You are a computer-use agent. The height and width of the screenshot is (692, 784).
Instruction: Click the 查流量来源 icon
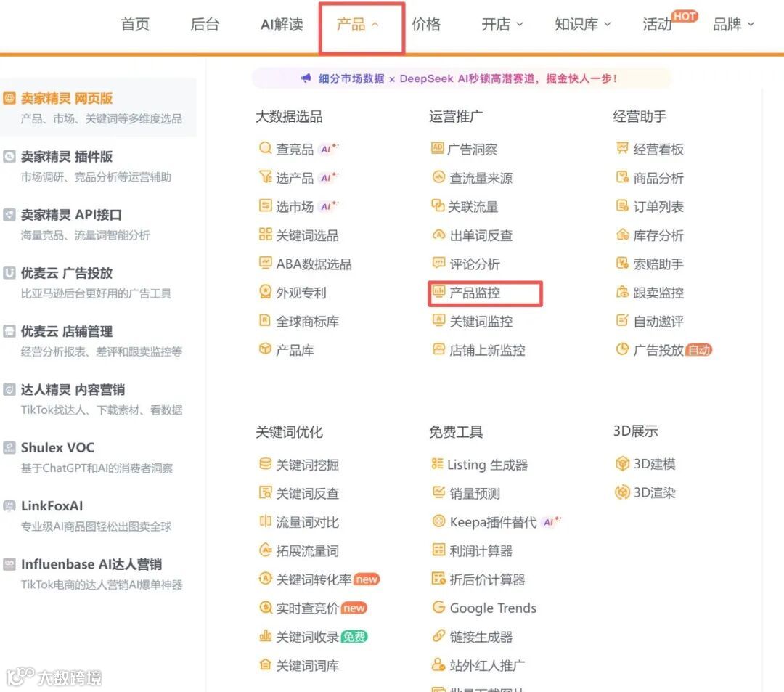click(438, 177)
